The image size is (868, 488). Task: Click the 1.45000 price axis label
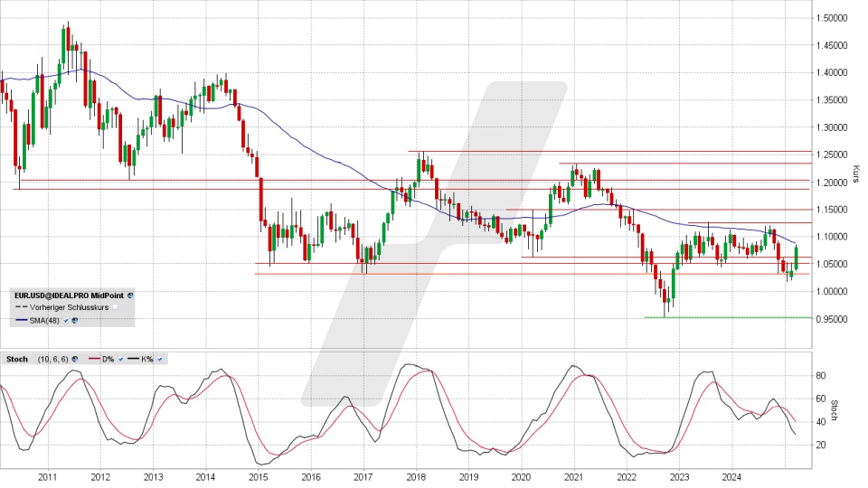pyautogui.click(x=832, y=45)
